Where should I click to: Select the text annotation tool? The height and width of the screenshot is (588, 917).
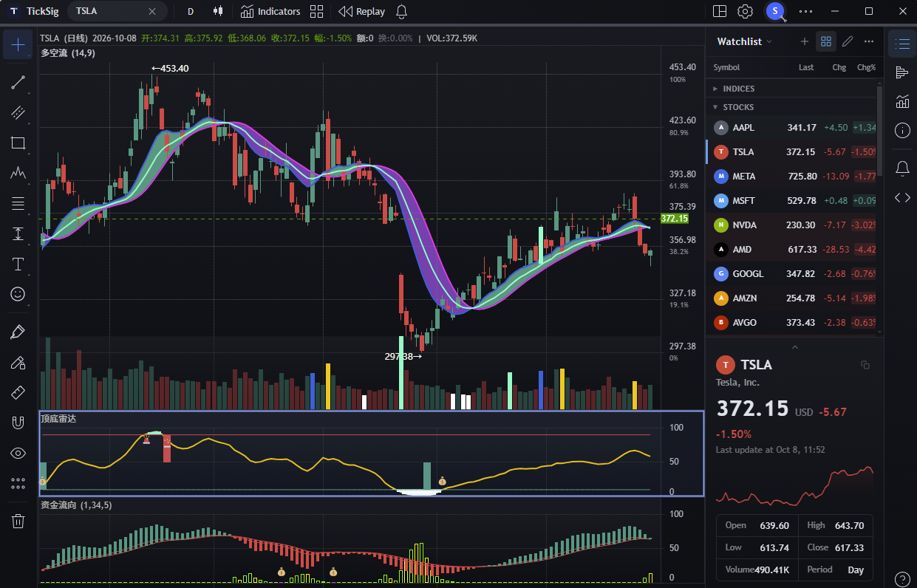(x=18, y=264)
